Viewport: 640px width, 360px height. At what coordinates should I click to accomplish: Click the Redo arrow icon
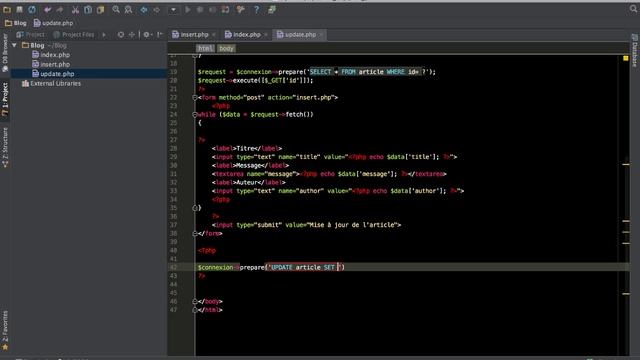point(60,9)
